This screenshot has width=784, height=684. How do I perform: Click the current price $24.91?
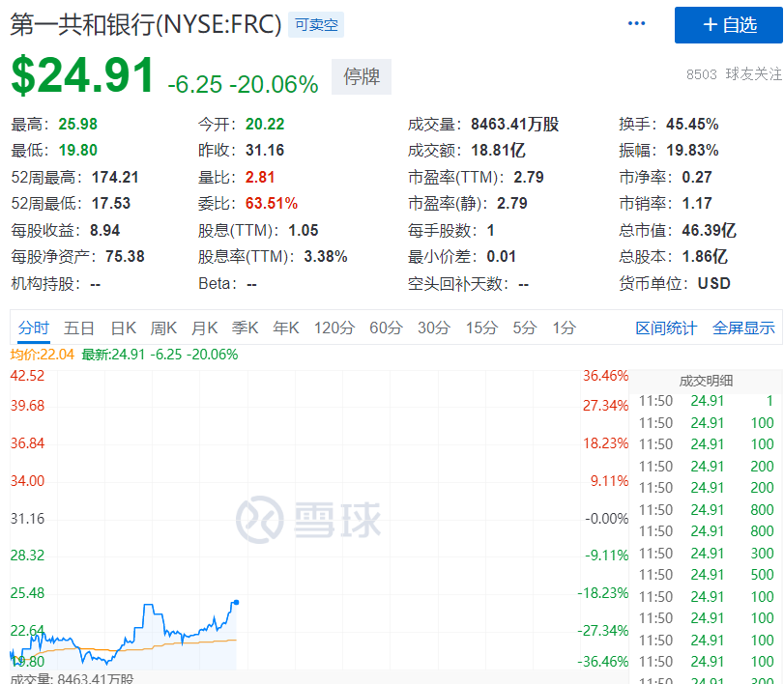(x=82, y=75)
